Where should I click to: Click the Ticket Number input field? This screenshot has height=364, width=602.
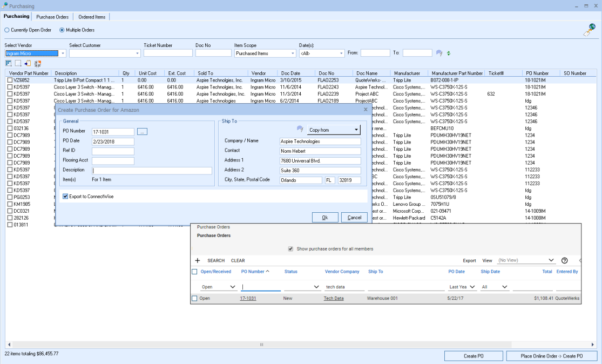[x=168, y=53]
